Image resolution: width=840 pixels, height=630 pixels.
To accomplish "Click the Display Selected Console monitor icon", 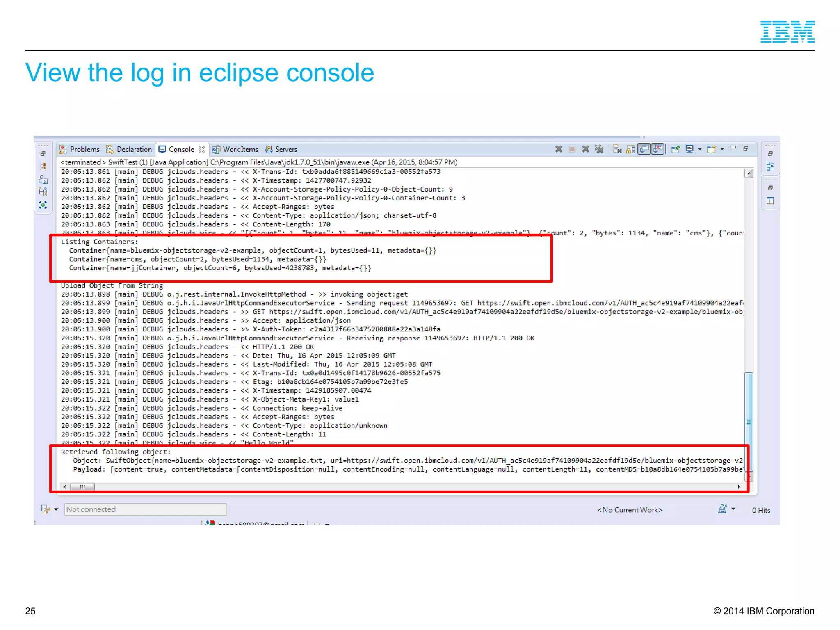I will (689, 149).
